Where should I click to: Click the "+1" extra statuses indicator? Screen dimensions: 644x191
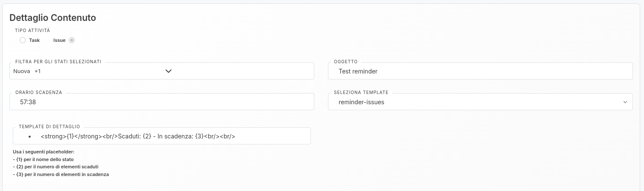click(x=38, y=71)
